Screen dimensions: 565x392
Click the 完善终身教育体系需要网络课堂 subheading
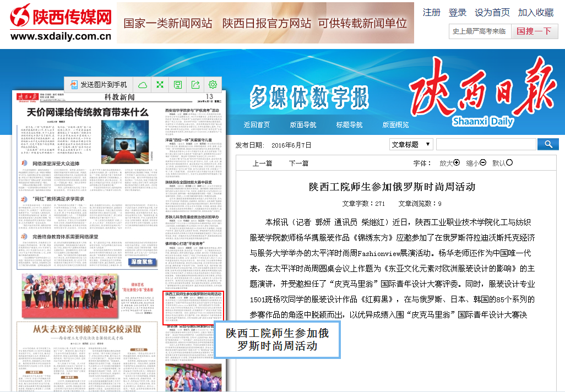tap(65, 237)
